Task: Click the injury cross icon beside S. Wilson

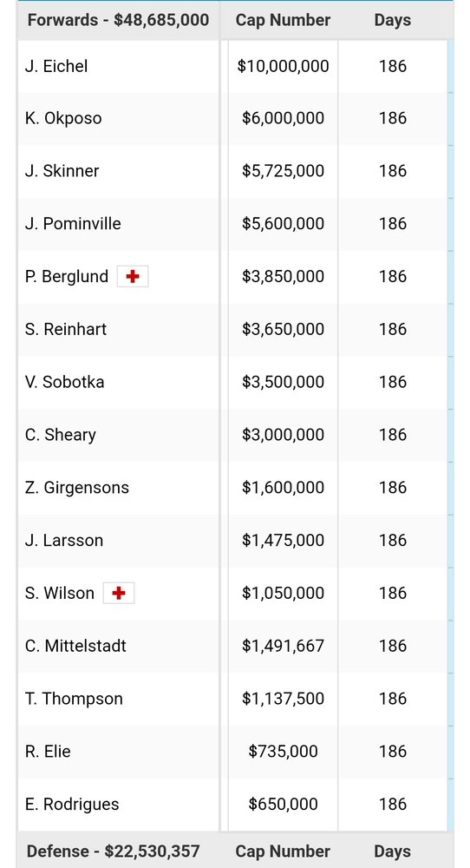Action: [x=118, y=593]
